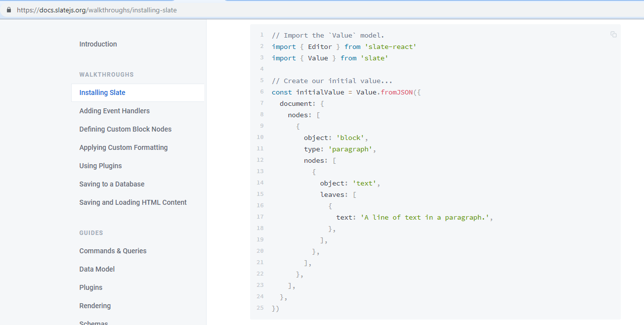Click line number 25 in code gutter
The image size is (644, 325).
tap(260, 308)
